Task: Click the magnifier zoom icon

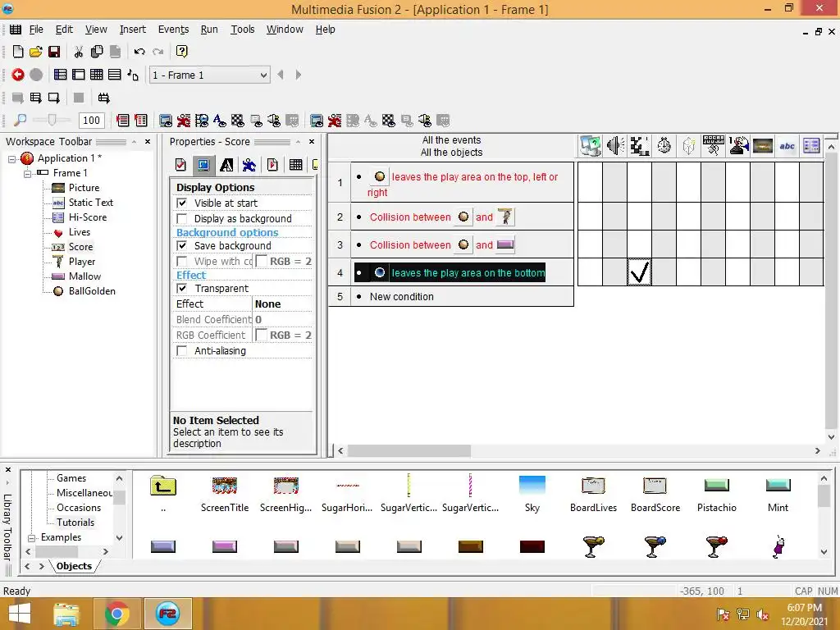Action: [20, 120]
